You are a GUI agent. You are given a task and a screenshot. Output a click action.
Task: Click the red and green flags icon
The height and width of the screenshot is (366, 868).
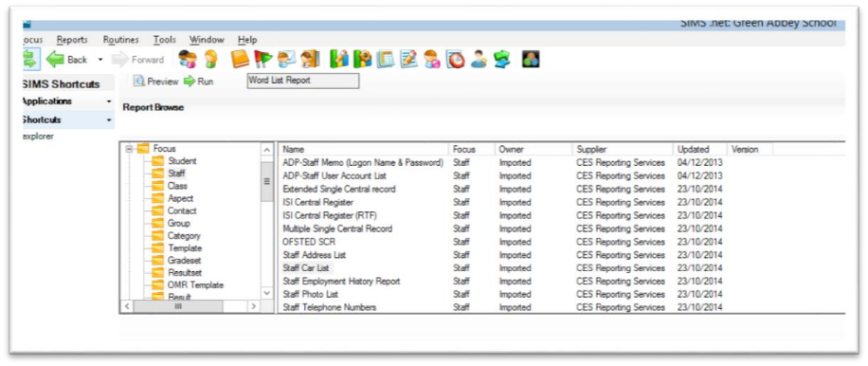[x=263, y=59]
